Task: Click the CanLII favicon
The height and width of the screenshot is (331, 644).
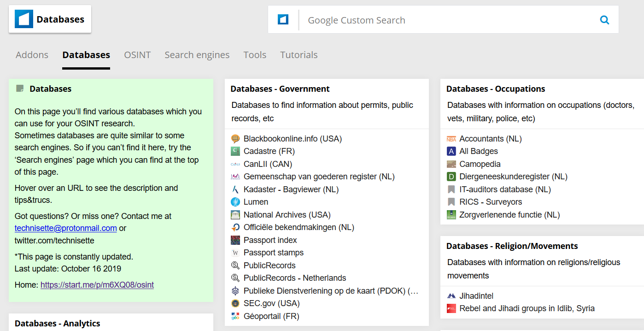Action: coord(235,164)
